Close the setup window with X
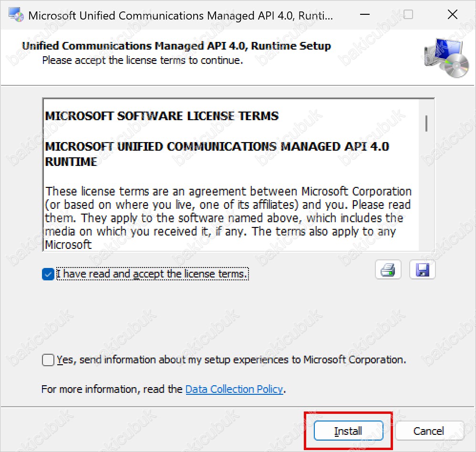This screenshot has width=476, height=452. tap(452, 15)
